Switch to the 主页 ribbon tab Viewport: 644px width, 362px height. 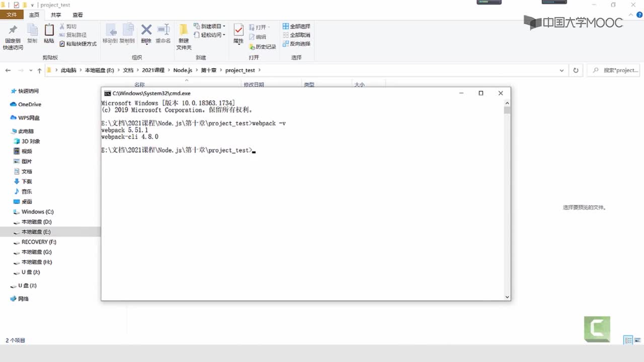pyautogui.click(x=34, y=15)
